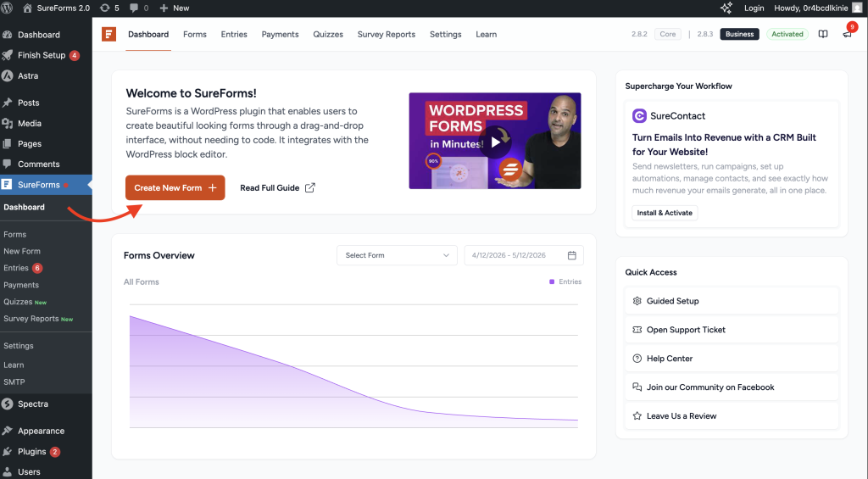
Task: Open Pages in the WordPress sidebar
Action: [x=30, y=143]
